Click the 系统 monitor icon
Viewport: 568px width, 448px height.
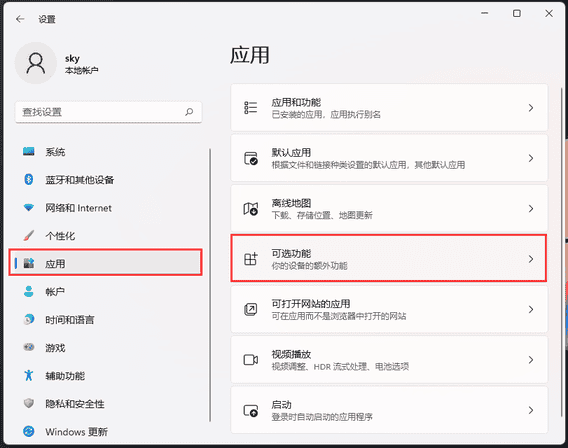[x=29, y=151]
